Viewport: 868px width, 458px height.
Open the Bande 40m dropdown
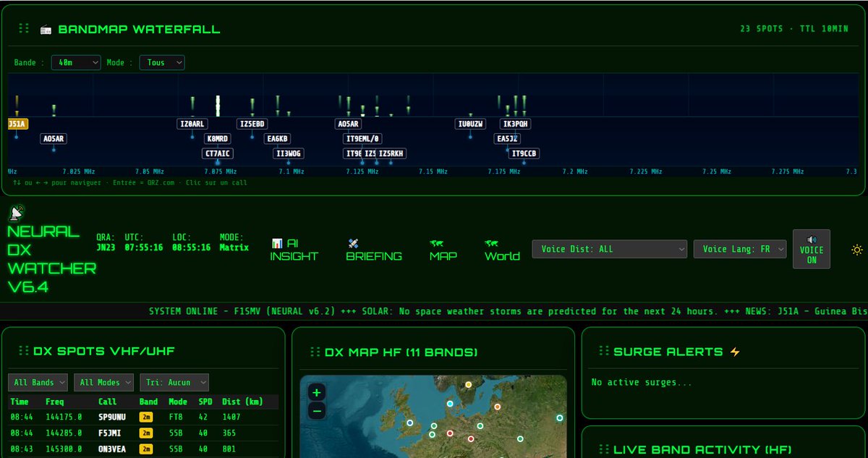pos(75,62)
